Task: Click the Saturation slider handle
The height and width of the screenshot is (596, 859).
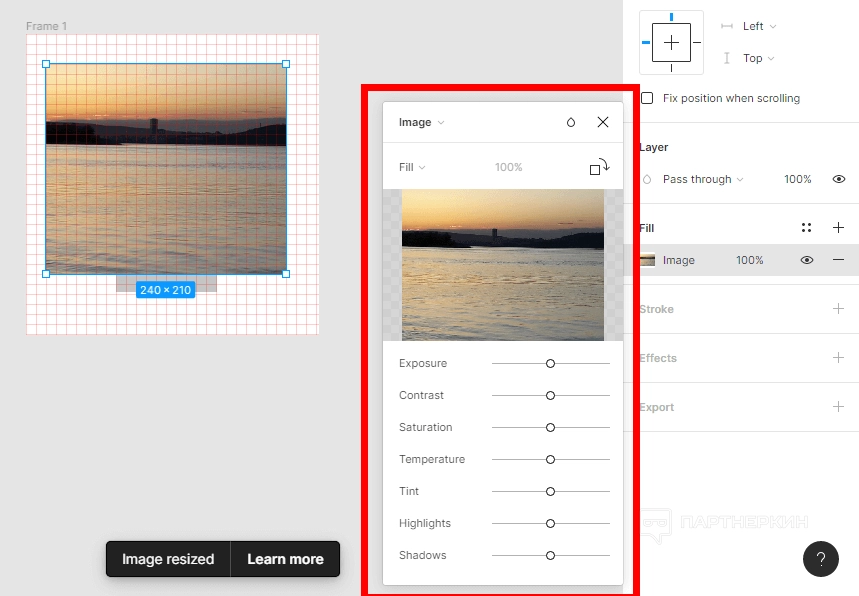Action: click(551, 428)
